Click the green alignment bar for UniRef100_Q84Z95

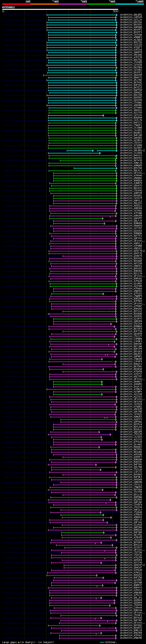coord(80,75)
